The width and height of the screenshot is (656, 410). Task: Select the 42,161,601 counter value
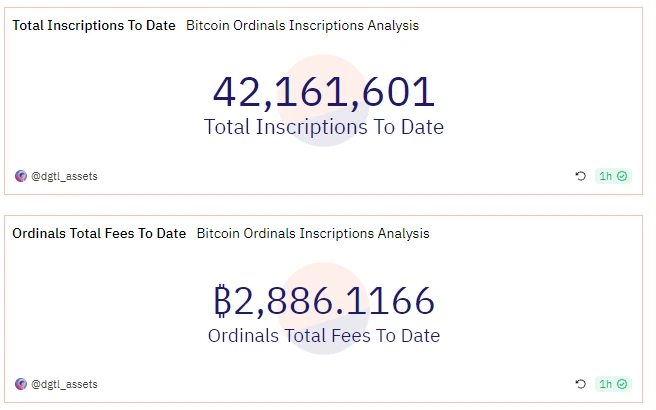point(324,92)
